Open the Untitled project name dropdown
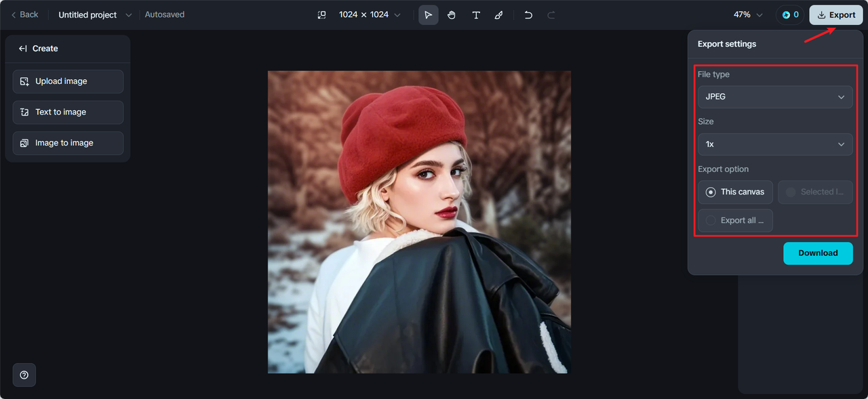 point(95,14)
